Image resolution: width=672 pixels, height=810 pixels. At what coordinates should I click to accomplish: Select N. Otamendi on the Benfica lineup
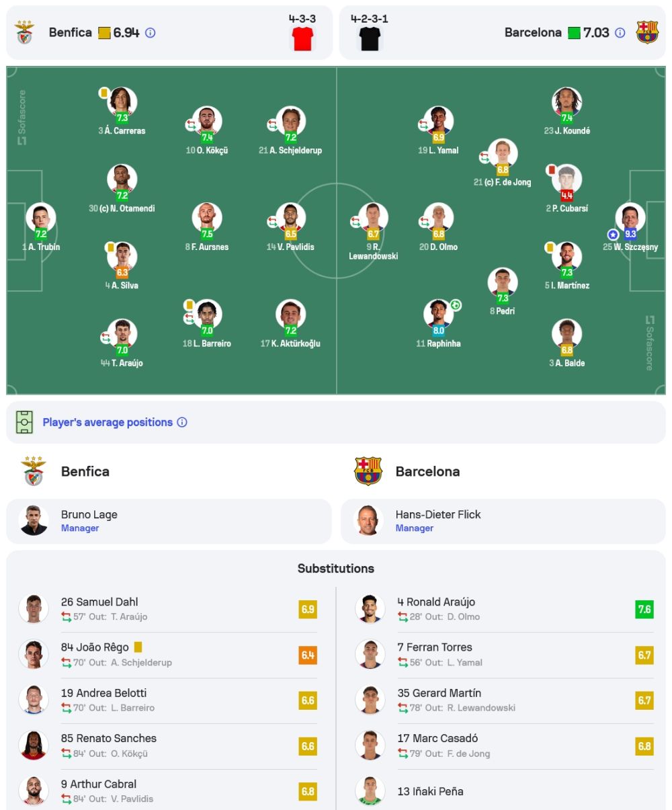tap(122, 189)
